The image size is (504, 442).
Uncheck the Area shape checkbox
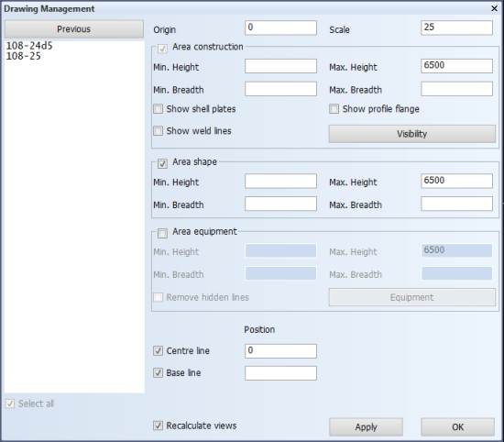(162, 164)
